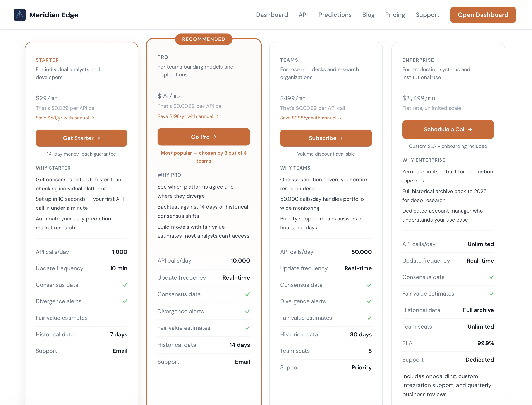Viewport: 532px width, 405px height.
Task: Click the RECOMMENDED badge on Pro card
Action: pos(204,39)
